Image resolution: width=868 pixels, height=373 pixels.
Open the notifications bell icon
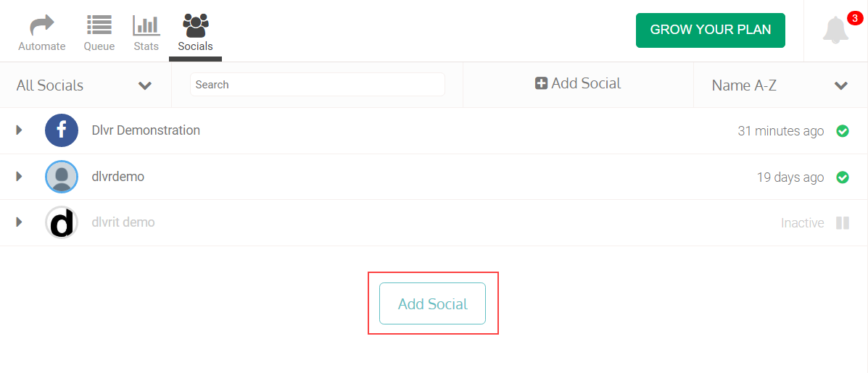coord(835,30)
